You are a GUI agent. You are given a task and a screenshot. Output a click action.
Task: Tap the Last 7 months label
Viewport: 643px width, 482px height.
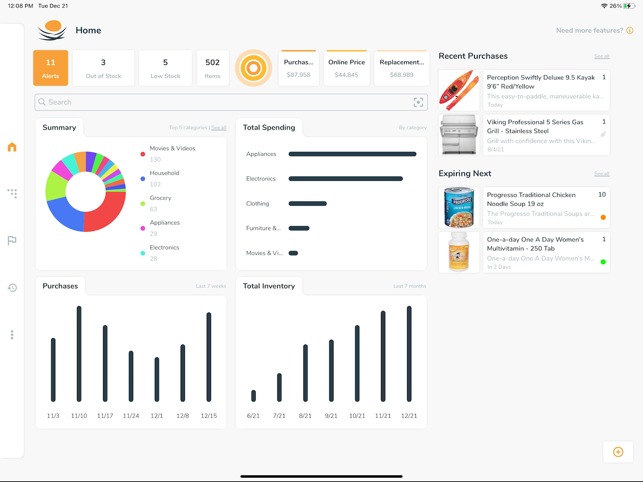tap(410, 286)
